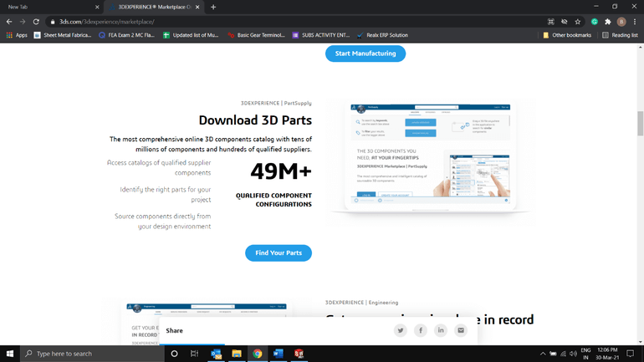The image size is (644, 362).
Task: Open Windows Start menu
Action: 10,354
